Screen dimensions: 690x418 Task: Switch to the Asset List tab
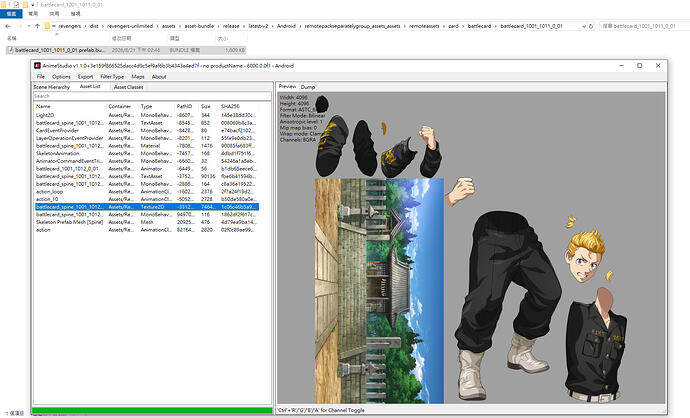(90, 87)
